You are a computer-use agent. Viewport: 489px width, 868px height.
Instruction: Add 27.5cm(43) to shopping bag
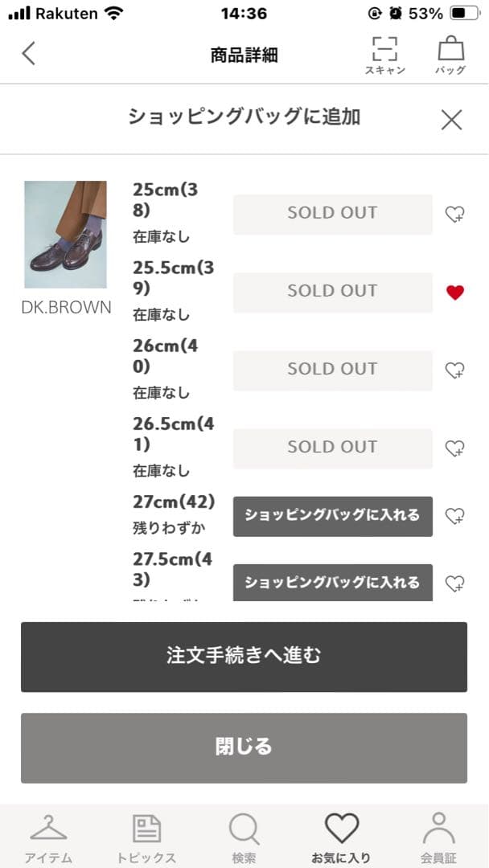332,583
